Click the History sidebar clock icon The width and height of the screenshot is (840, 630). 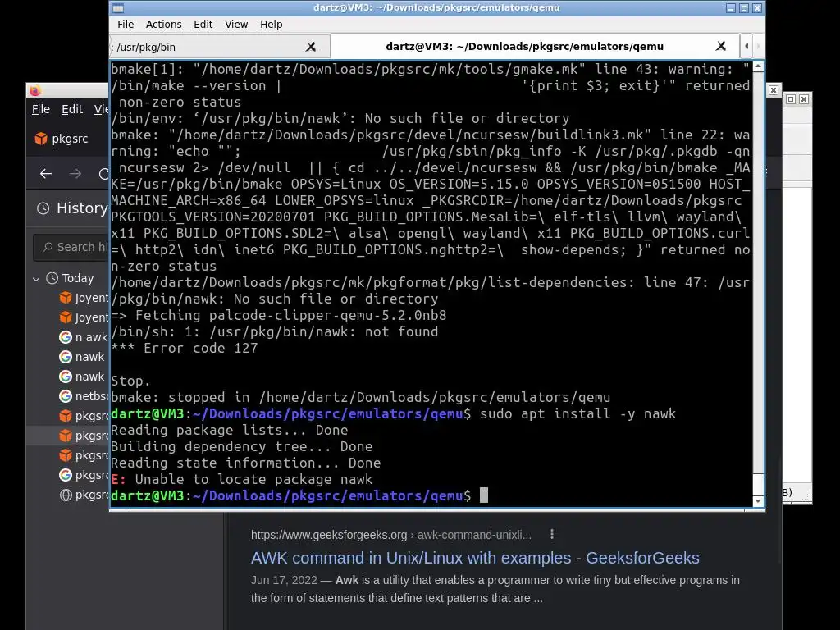tap(43, 208)
